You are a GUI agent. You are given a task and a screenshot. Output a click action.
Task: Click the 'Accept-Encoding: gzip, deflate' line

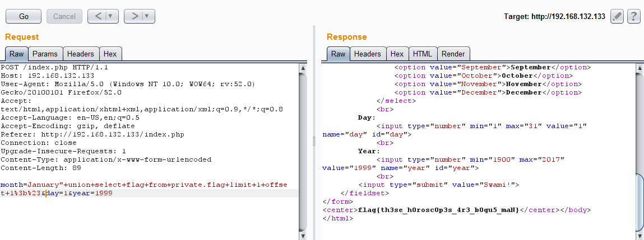(68, 126)
